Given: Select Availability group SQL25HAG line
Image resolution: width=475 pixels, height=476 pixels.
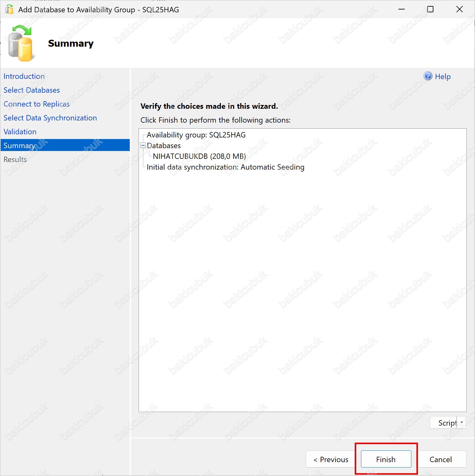Looking at the screenshot, I should [196, 135].
